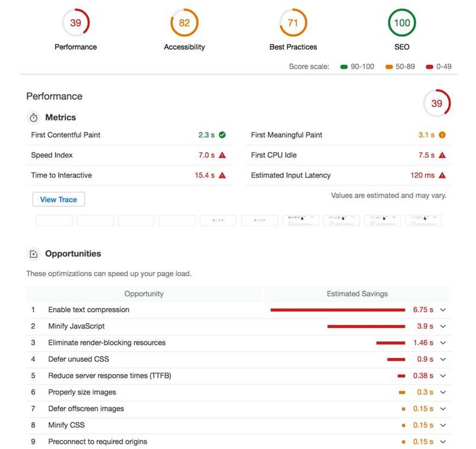Click the SEO label under the gauge

coord(402,47)
